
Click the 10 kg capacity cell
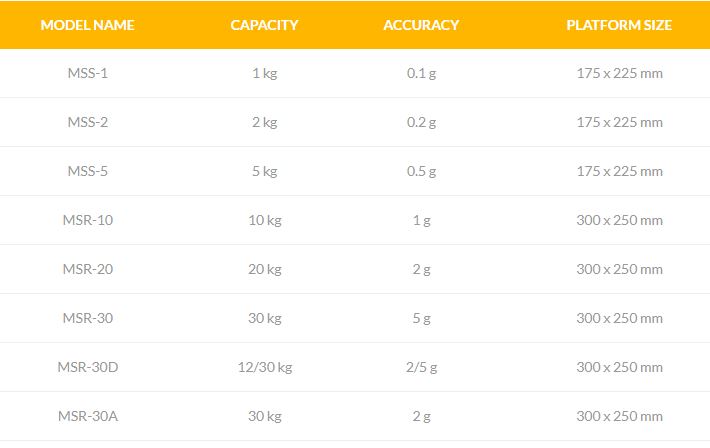pos(264,220)
